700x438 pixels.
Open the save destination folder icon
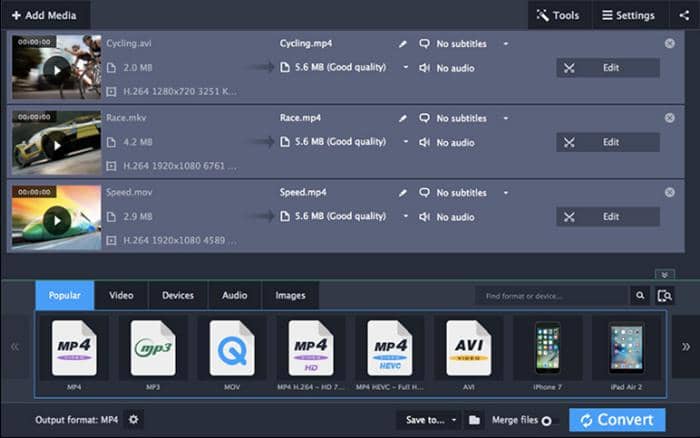click(x=475, y=420)
